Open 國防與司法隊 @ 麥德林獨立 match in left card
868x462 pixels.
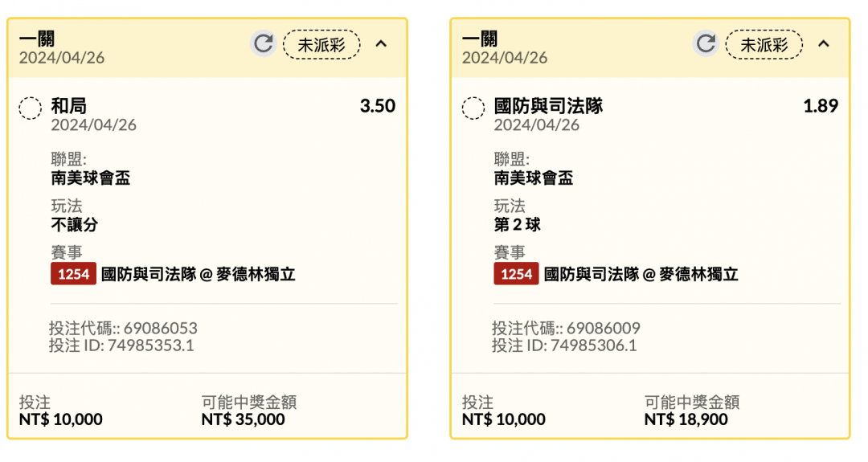199,275
